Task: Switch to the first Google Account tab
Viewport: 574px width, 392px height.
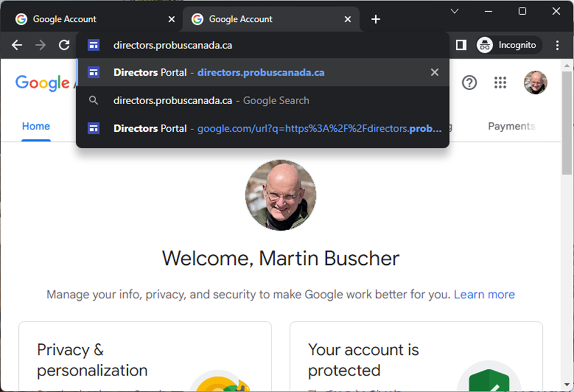Action: tap(91, 19)
